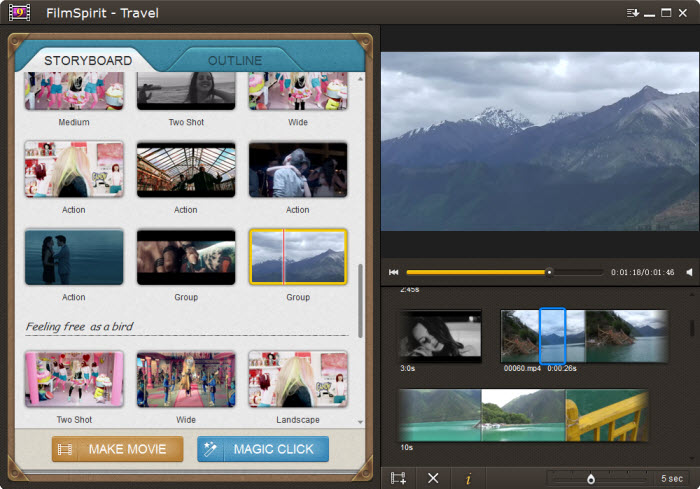Click the add clip icon in bottom toolbar
Screen dimensions: 700x489
[398, 478]
